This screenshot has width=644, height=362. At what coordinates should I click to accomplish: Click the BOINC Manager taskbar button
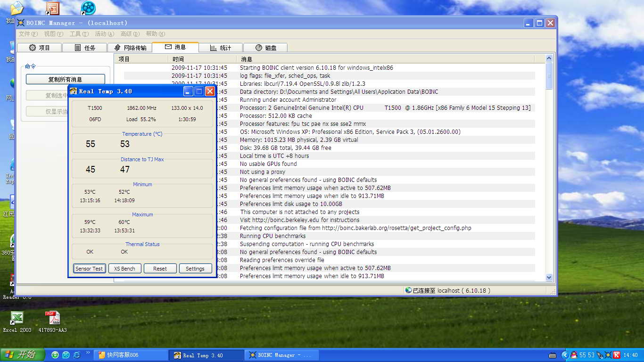pyautogui.click(x=282, y=355)
